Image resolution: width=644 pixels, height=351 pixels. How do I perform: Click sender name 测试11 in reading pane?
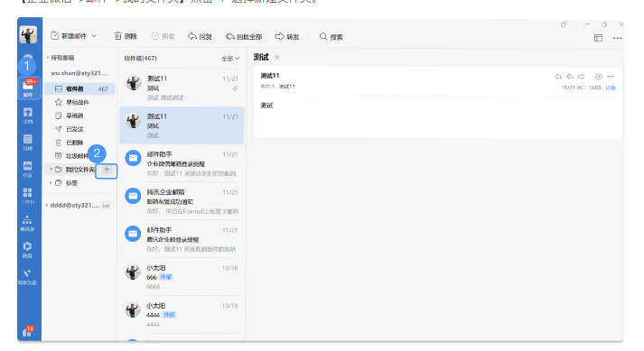click(270, 76)
